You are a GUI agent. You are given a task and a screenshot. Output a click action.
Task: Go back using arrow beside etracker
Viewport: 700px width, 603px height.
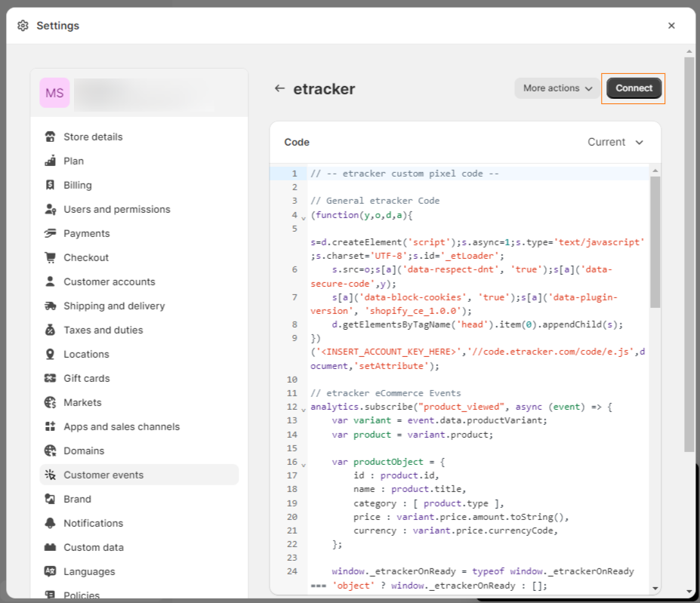(279, 88)
